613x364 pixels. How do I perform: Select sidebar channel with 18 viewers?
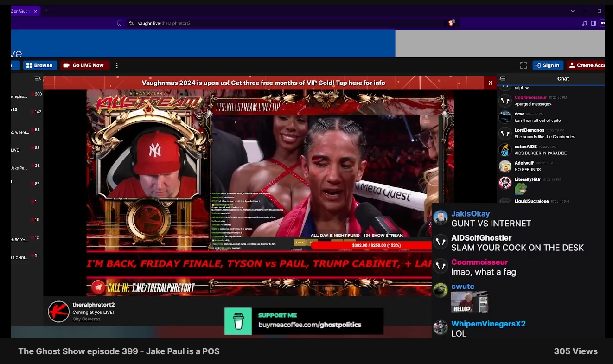[27, 219]
